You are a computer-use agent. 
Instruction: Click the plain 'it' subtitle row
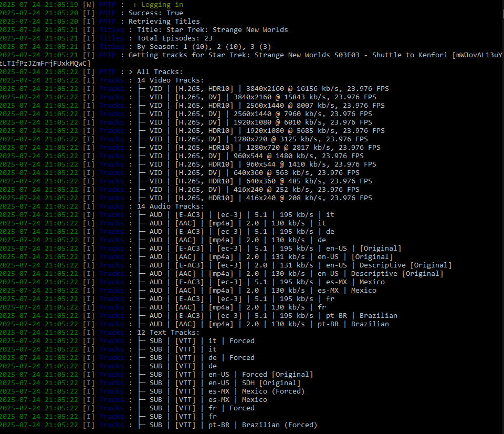[x=177, y=349]
